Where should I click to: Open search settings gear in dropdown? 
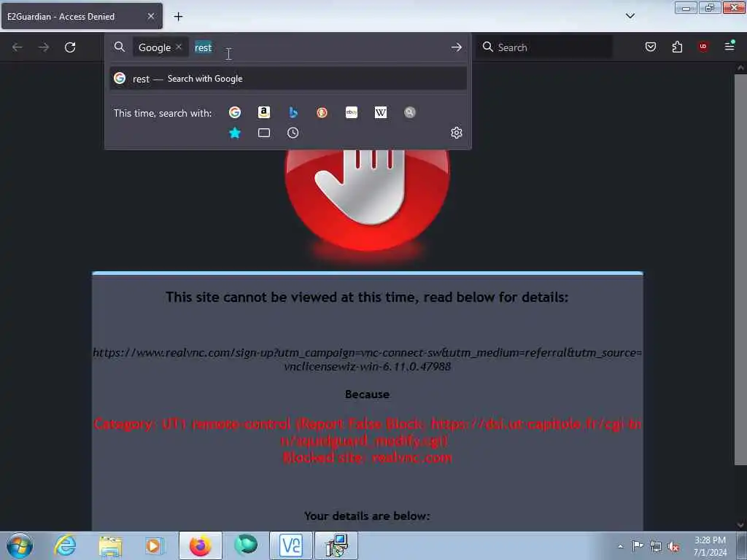[x=457, y=133]
